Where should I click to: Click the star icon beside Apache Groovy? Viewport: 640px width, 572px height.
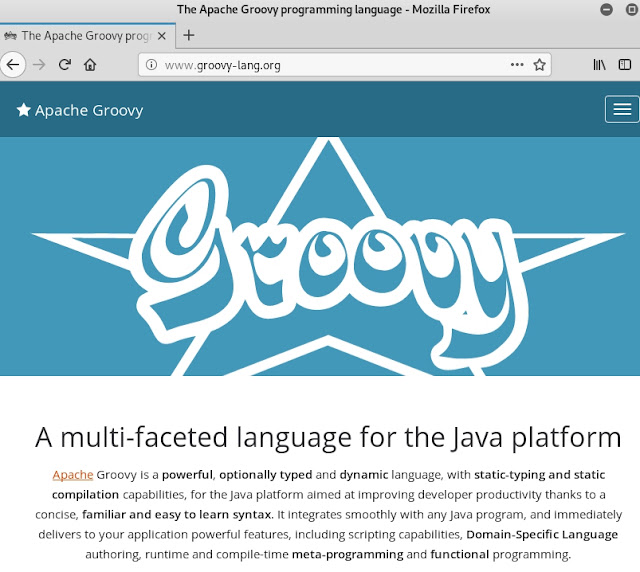[24, 109]
